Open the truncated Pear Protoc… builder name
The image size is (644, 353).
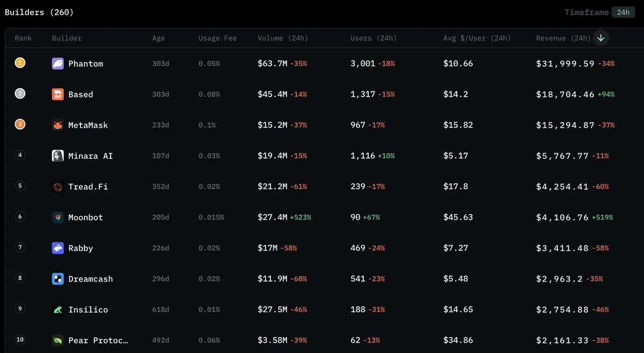pos(98,340)
